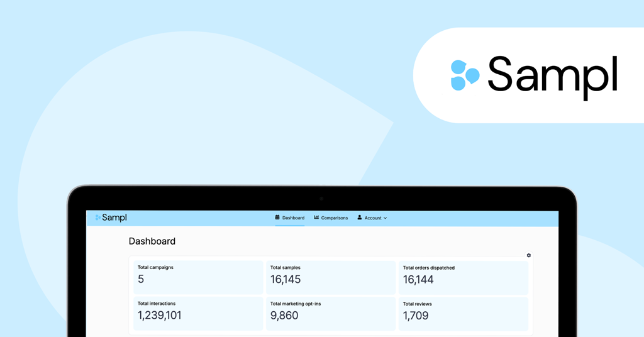Select the Total marketing opt-ins label

(296, 304)
